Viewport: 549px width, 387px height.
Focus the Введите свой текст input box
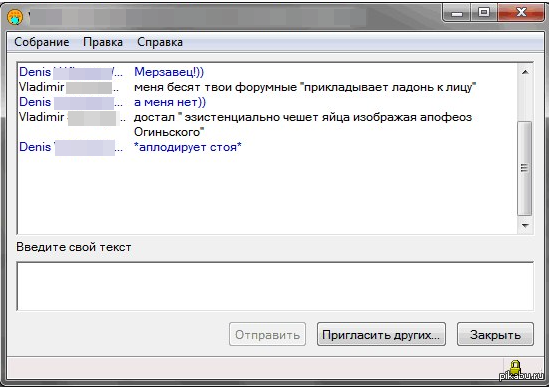click(x=275, y=286)
